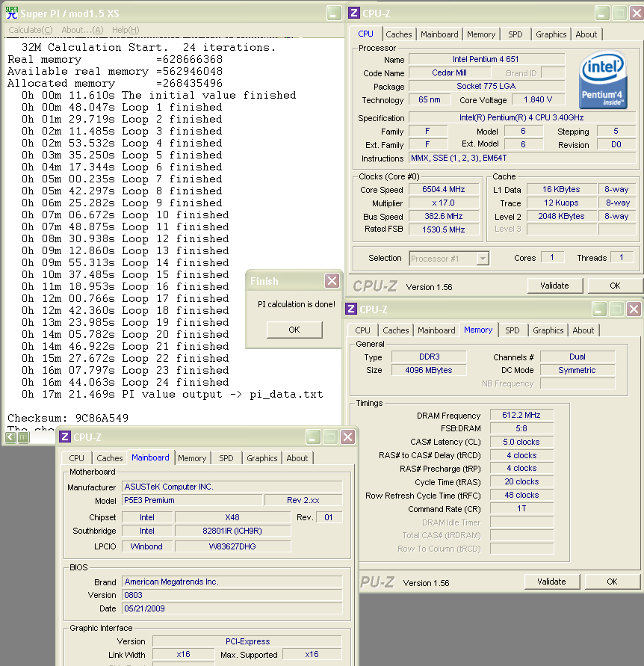Click the PI value output pi_data.txt line
Screen dimensions: 644x666
(x=173, y=394)
